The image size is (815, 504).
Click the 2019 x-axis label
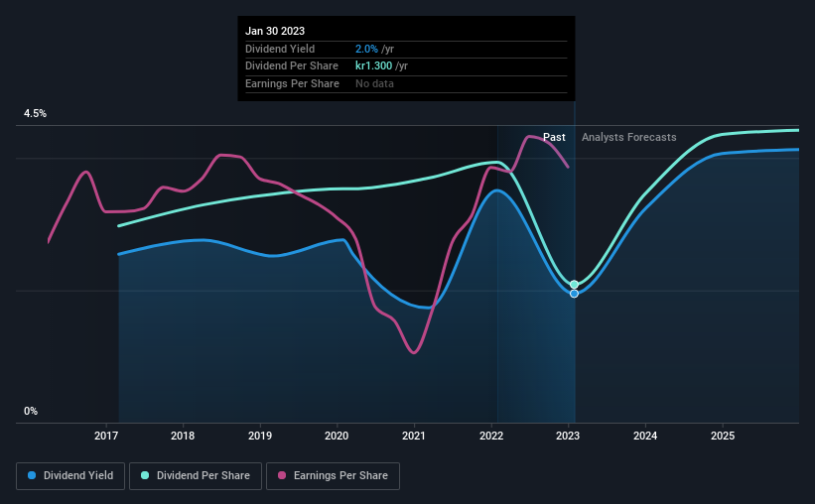point(260,436)
